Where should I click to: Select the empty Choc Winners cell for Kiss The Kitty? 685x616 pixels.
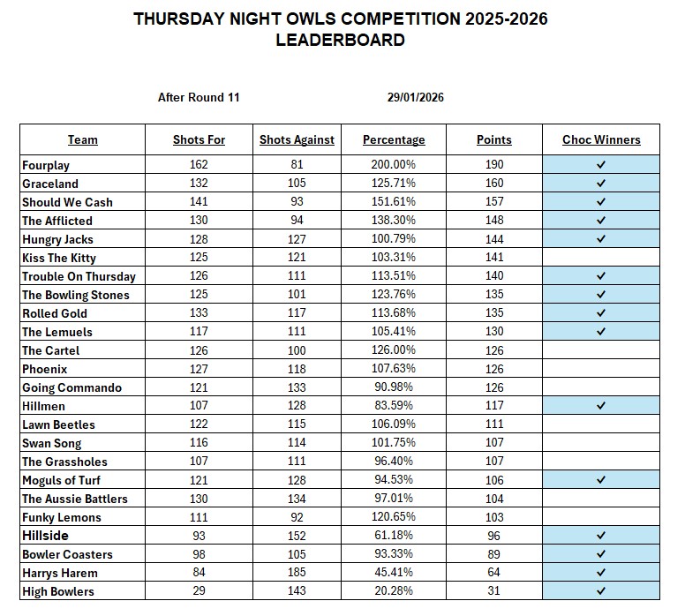coord(601,258)
